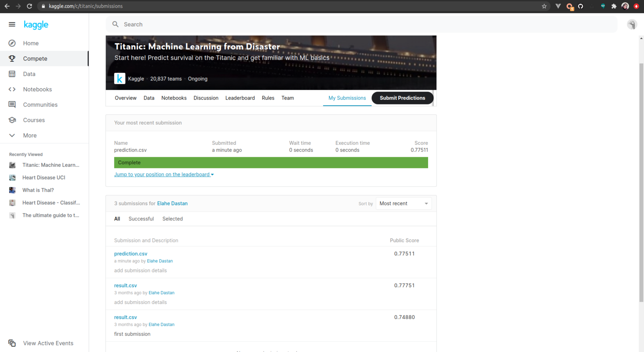The height and width of the screenshot is (352, 644).
Task: Click the search magnifier icon
Action: (x=115, y=24)
